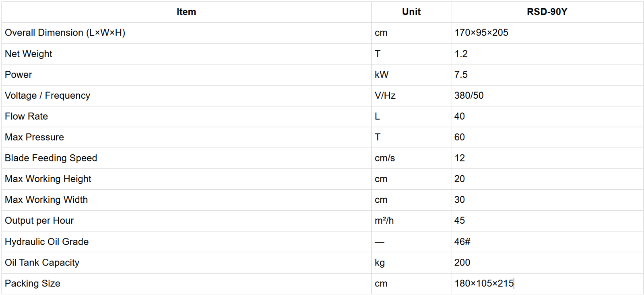Select the "380/50" value cell
The width and height of the screenshot is (644, 295).
[x=469, y=96]
